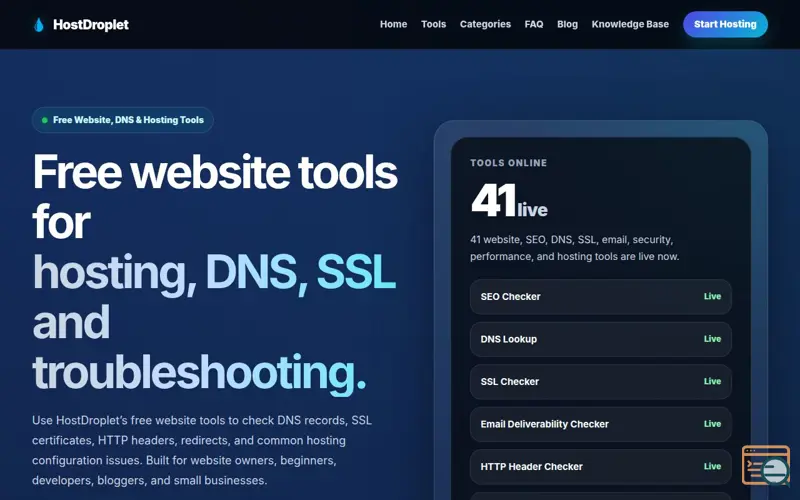Click the Use HostDroplet's free website tools paragraph

point(202,450)
